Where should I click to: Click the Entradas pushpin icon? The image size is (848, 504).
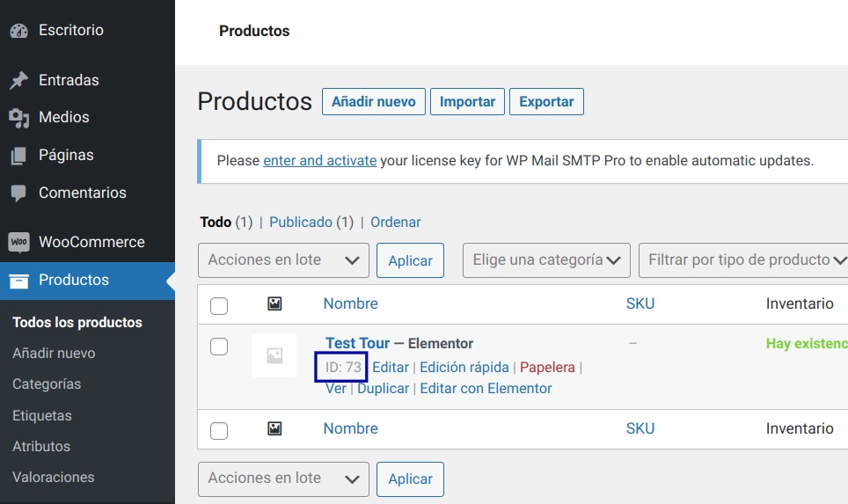[18, 80]
